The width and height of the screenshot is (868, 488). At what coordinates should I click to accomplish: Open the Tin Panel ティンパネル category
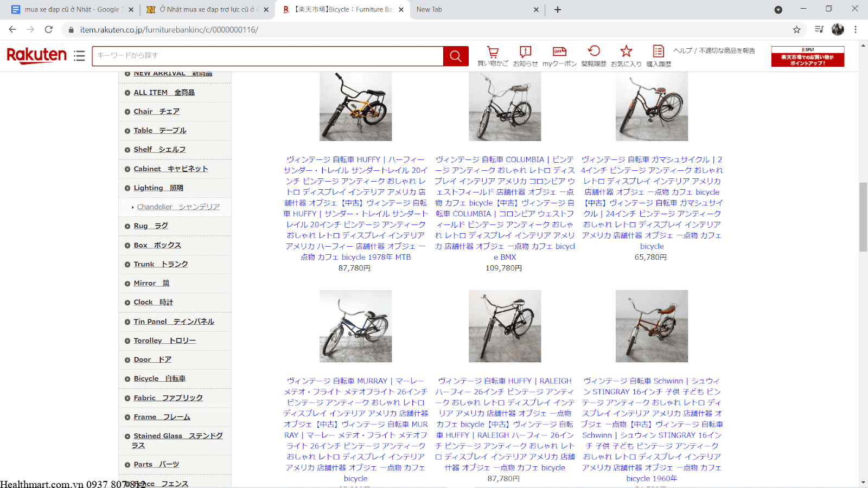174,322
